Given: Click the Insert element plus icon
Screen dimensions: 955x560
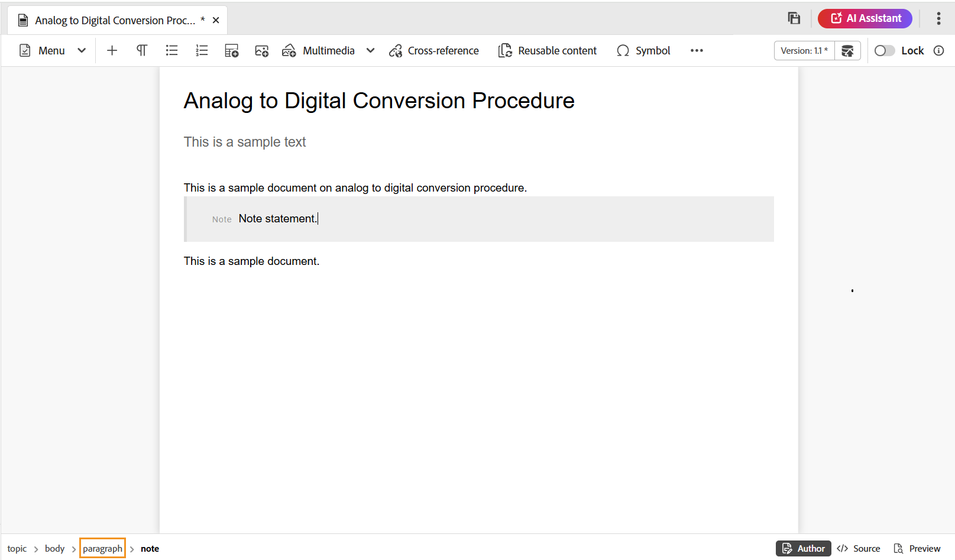Looking at the screenshot, I should (112, 51).
